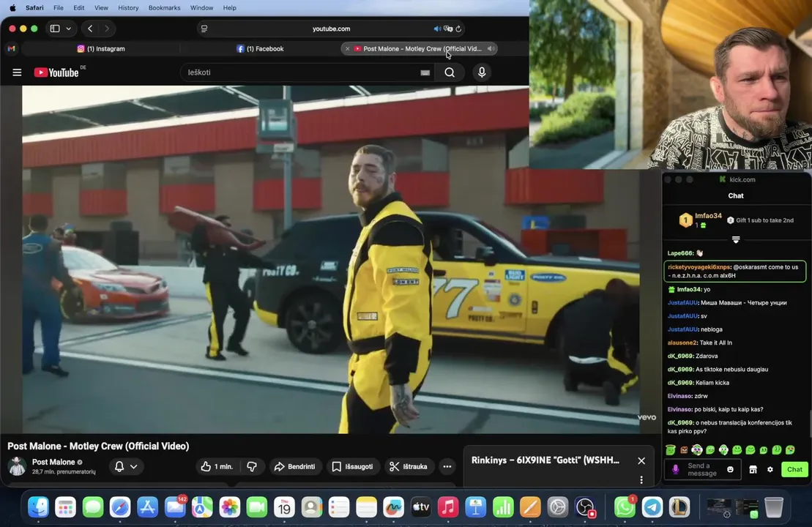Share the video via Bendrinti
This screenshot has height=527, width=812.
pos(294,466)
